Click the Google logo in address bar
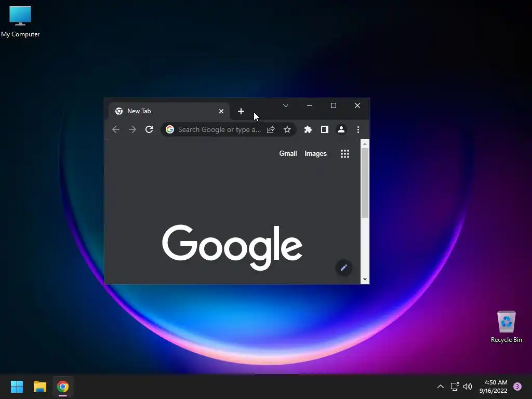Screen dimensions: 532x399 click(x=170, y=129)
